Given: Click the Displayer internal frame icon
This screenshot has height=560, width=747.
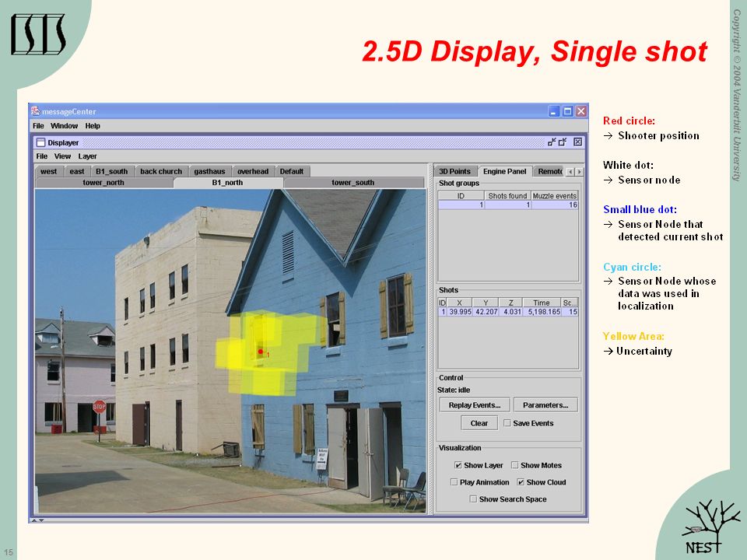Looking at the screenshot, I should pyautogui.click(x=41, y=142).
